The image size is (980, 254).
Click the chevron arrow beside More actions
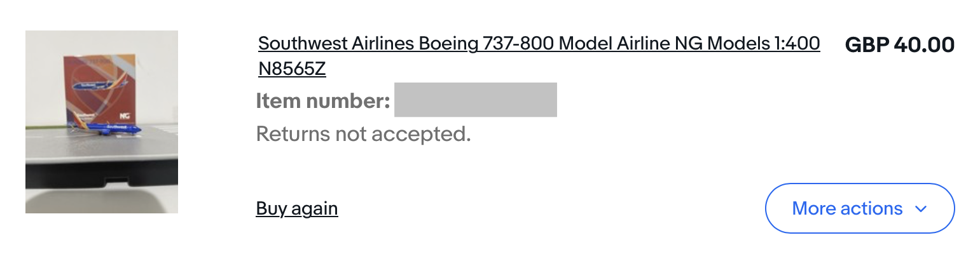click(920, 209)
